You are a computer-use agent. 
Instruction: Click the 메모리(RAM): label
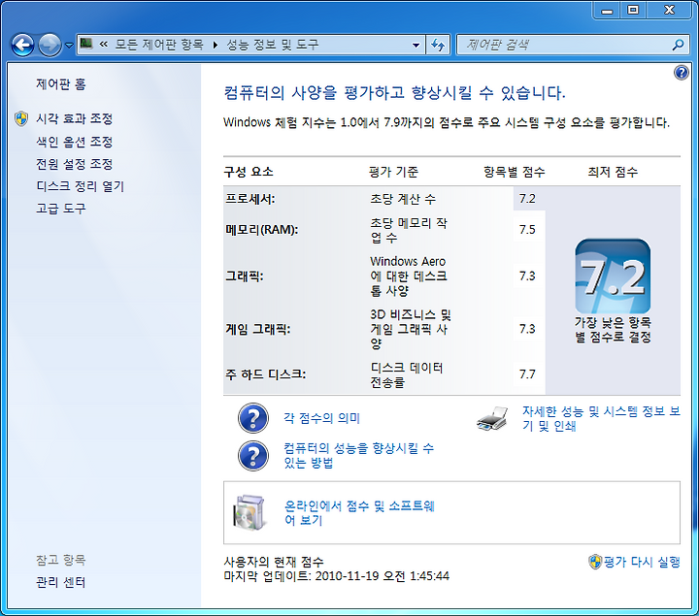262,230
